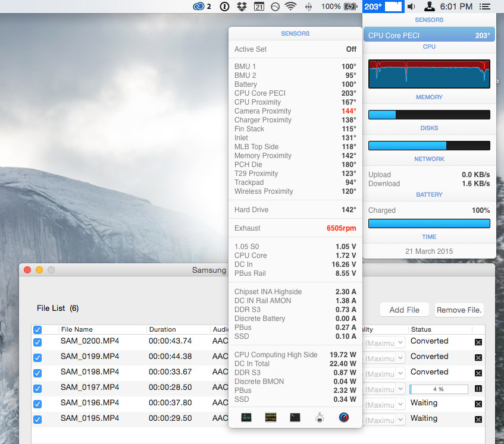The height and width of the screenshot is (444, 504).
Task: Open Terminal from the sensors panel footer
Action: point(295,417)
